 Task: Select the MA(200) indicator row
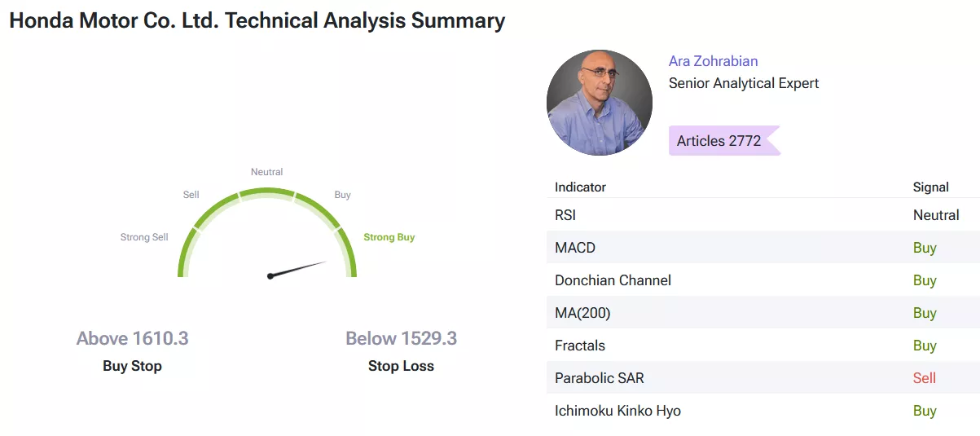tap(762, 313)
